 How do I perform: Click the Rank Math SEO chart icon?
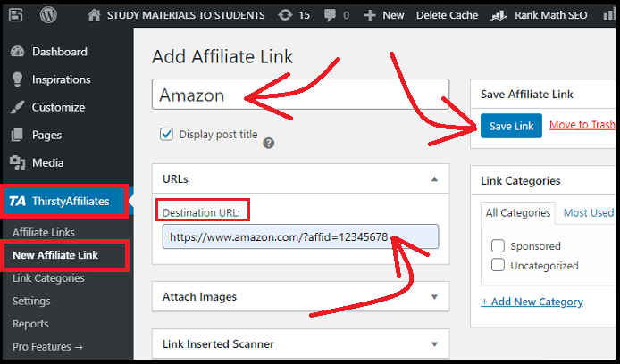(x=499, y=15)
